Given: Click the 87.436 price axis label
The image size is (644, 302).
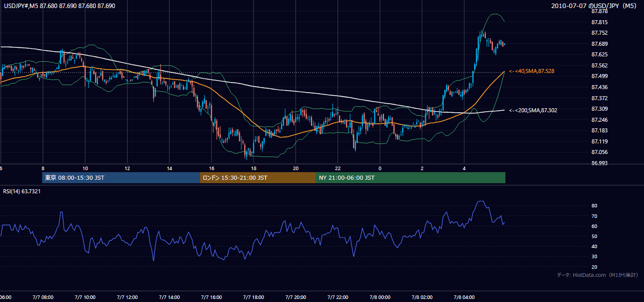Looking at the screenshot, I should 599,87.
